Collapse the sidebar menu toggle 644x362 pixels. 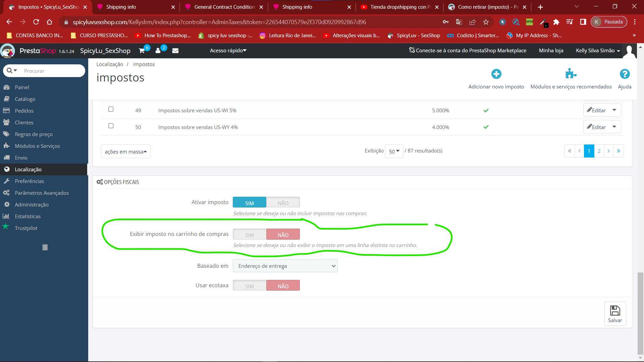pyautogui.click(x=45, y=247)
